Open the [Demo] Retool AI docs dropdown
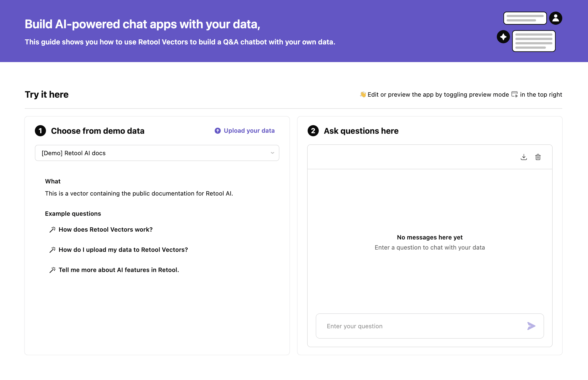This screenshot has width=588, height=380. click(x=157, y=153)
